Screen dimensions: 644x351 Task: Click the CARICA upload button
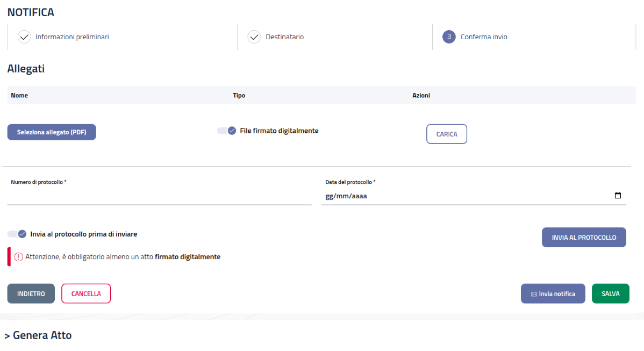point(447,134)
